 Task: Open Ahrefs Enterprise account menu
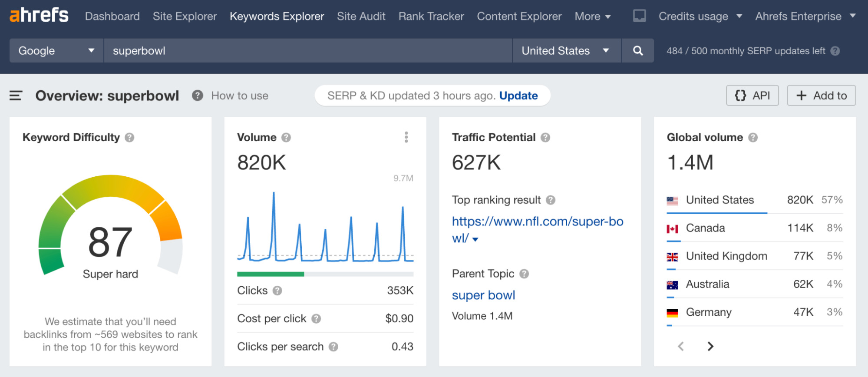(805, 16)
